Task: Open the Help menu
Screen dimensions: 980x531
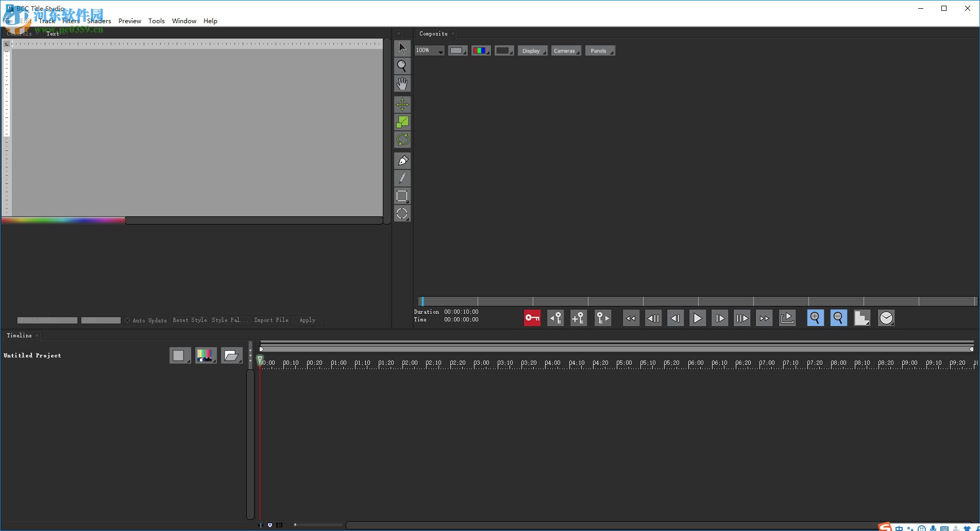Action: tap(210, 21)
